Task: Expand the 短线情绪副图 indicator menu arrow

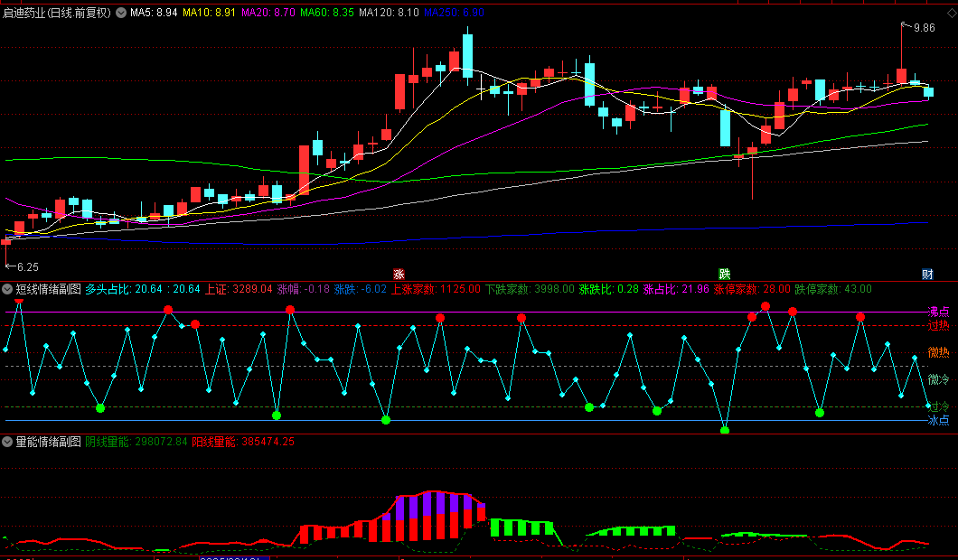Action: pos(7,289)
